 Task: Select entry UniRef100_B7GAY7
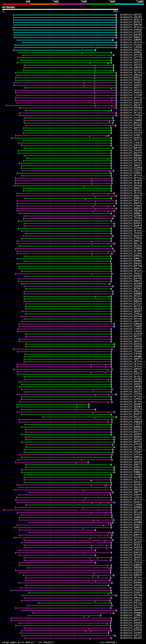(131, 593)
